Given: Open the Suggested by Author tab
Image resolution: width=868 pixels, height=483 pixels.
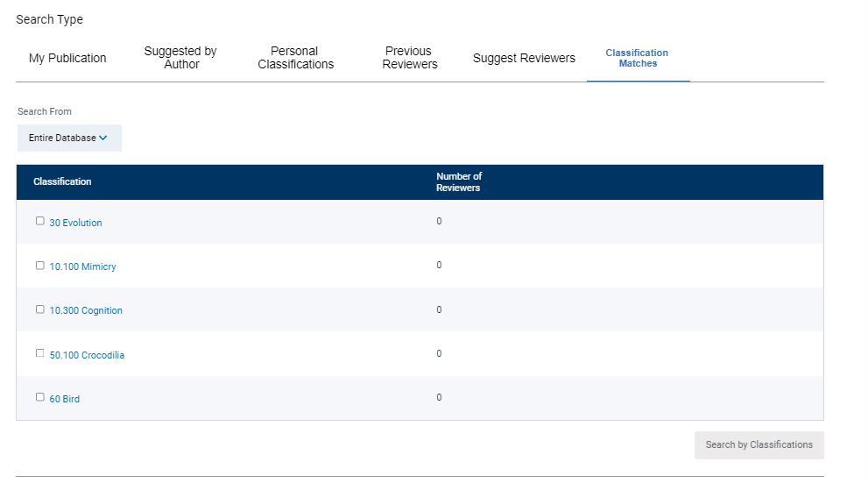Looking at the screenshot, I should point(180,58).
